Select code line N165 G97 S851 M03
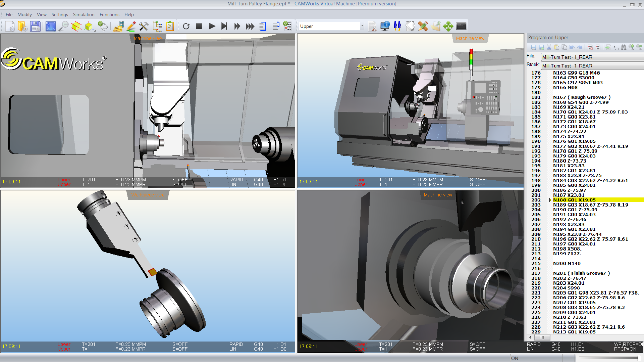644x362 pixels. (x=578, y=83)
